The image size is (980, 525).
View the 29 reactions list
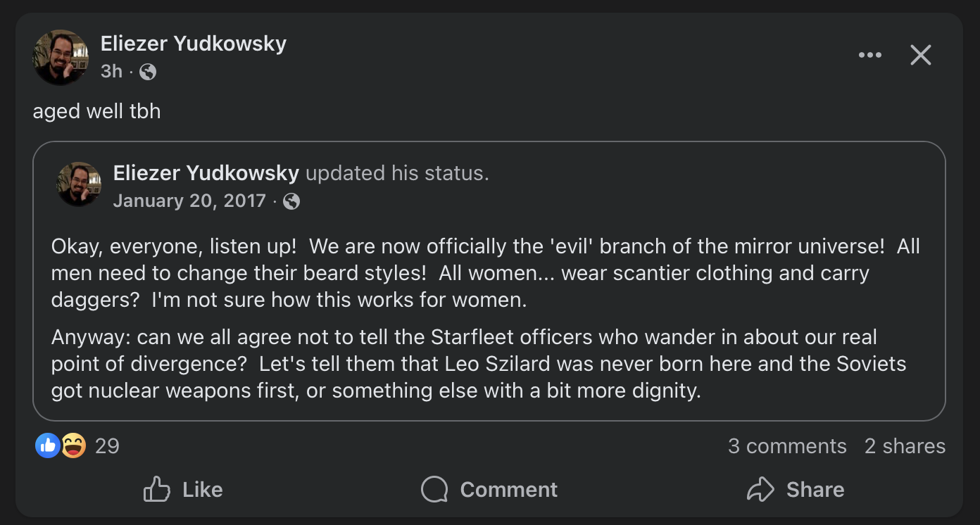(107, 446)
